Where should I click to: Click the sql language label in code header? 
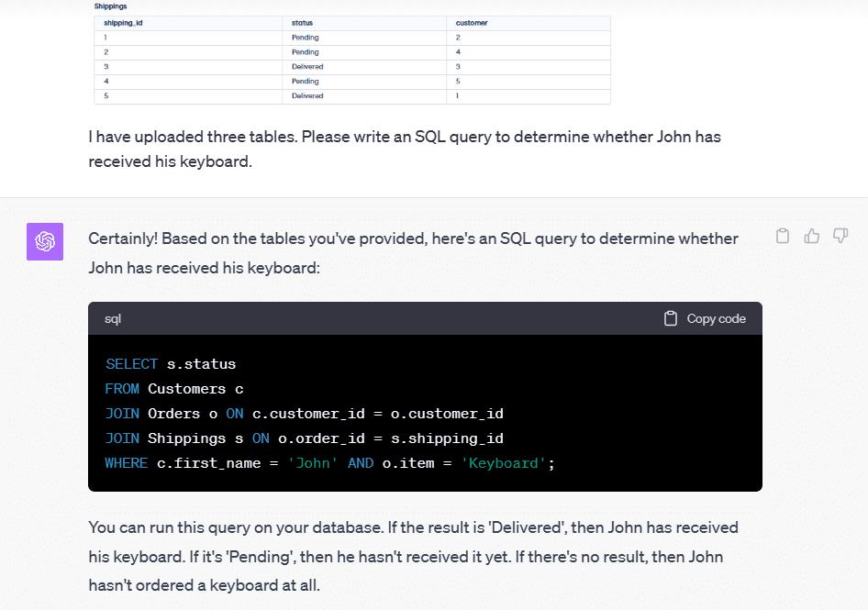point(112,319)
